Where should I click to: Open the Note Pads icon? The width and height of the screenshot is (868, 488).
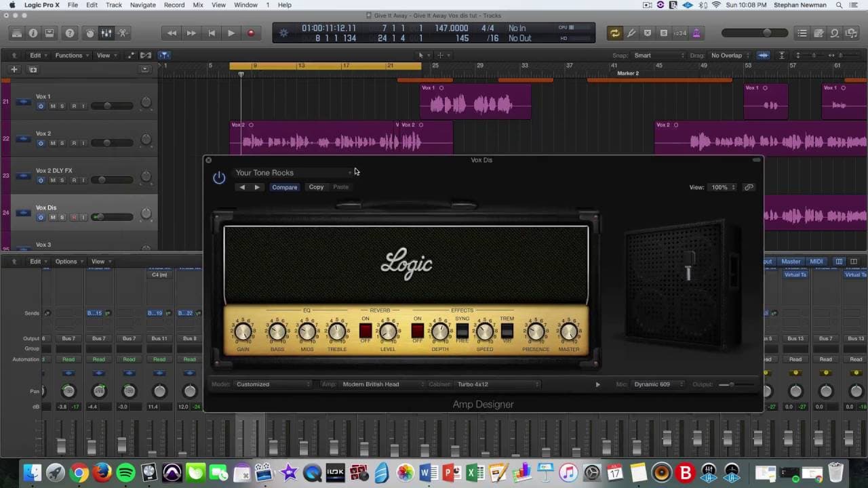click(818, 33)
